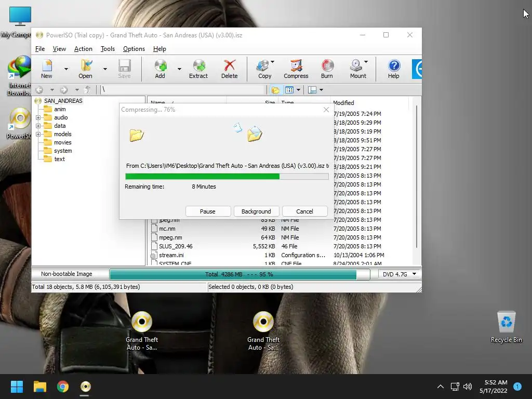Click the Delete toolbar icon
Image resolution: width=532 pixels, height=399 pixels.
tap(229, 69)
